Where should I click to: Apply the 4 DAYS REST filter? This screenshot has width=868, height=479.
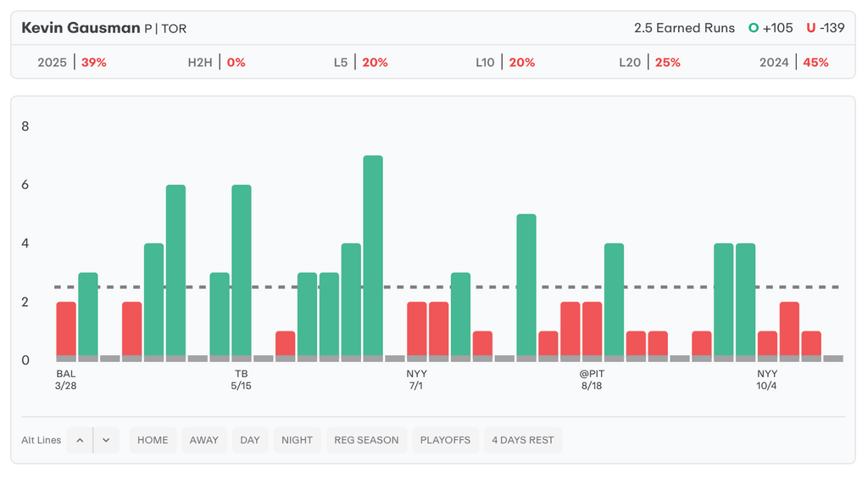coord(522,440)
